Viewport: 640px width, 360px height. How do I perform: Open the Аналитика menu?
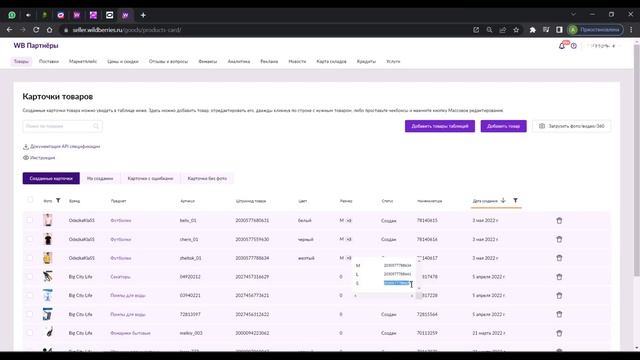coord(239,62)
